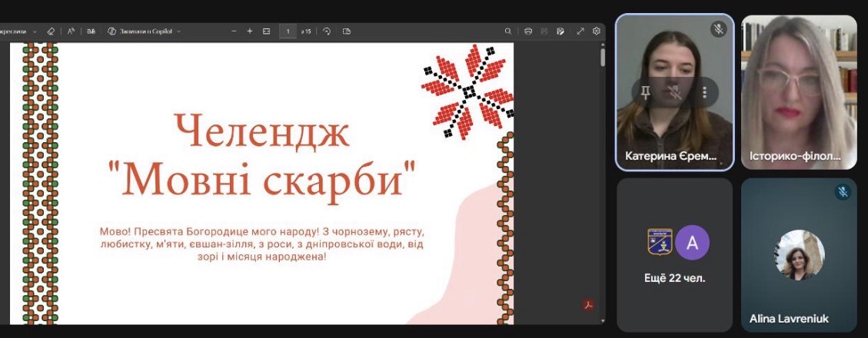868x338 pixels.
Task: Select the eraser tool in PDF toolbar
Action: 51,31
